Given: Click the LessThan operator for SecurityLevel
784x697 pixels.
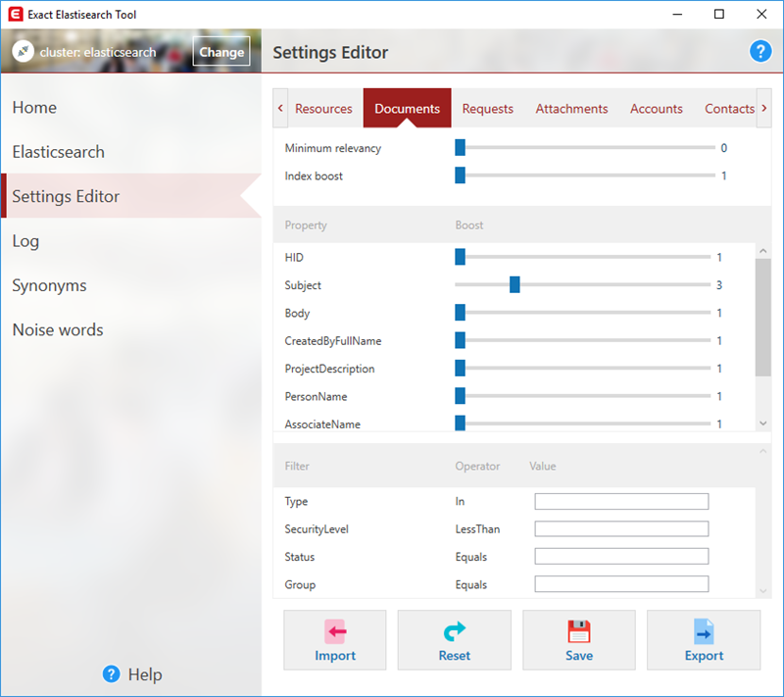Looking at the screenshot, I should pyautogui.click(x=477, y=529).
